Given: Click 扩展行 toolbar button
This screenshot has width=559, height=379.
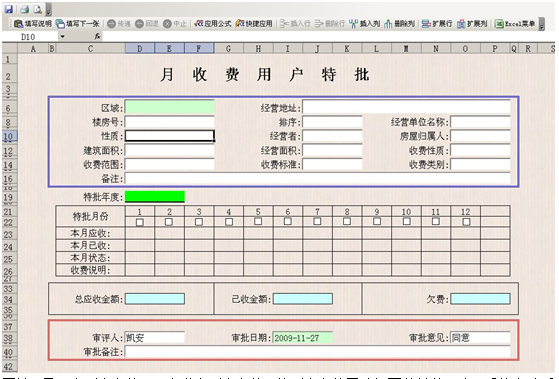Looking at the screenshot, I should pyautogui.click(x=437, y=24).
